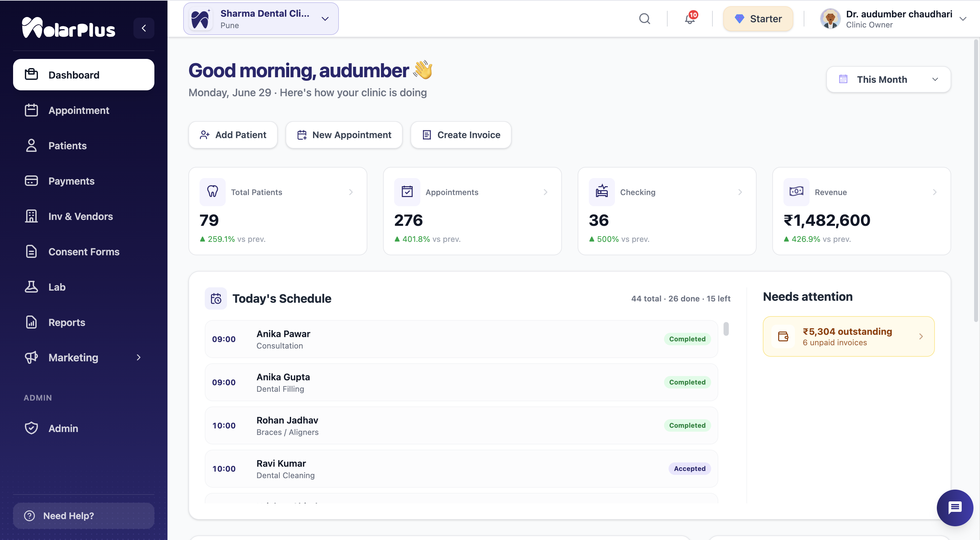This screenshot has height=540, width=980.
Task: Open the ₹5,304 outstanding unpaid invoices card
Action: [x=849, y=336]
